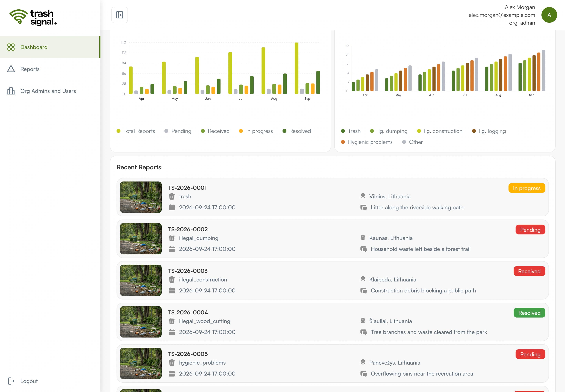The width and height of the screenshot is (565, 392).
Task: Toggle Trash category legend entry
Action: pos(351,131)
